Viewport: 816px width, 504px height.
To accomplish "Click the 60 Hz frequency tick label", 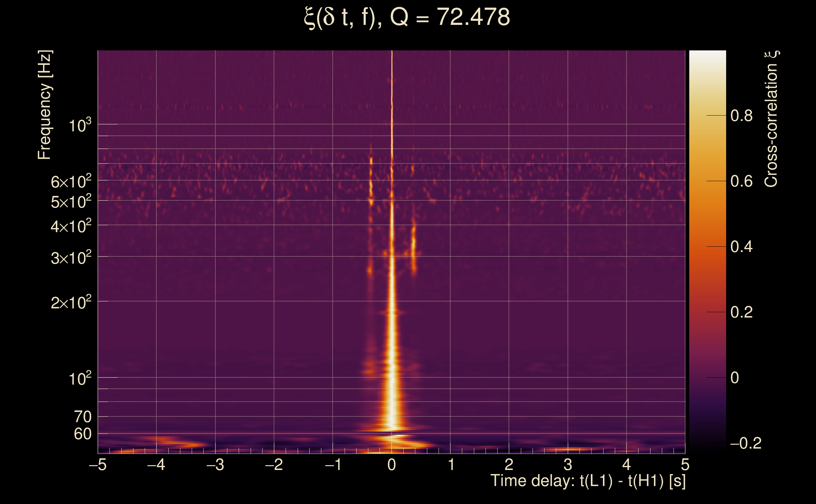I will click(x=82, y=434).
